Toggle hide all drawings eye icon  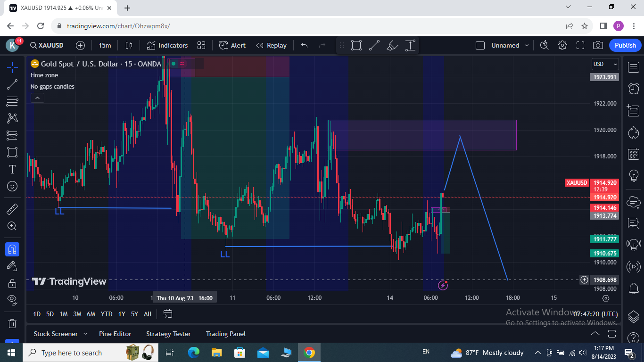click(12, 299)
